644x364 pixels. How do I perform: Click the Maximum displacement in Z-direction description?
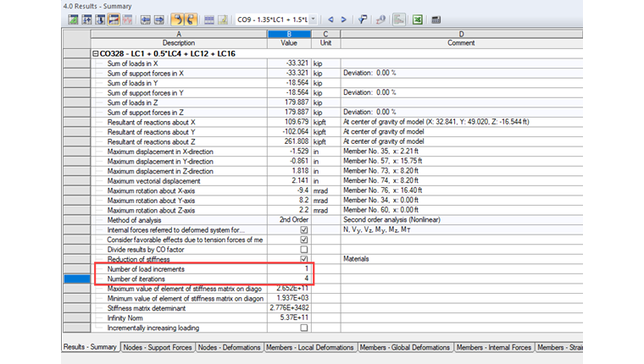tap(160, 171)
